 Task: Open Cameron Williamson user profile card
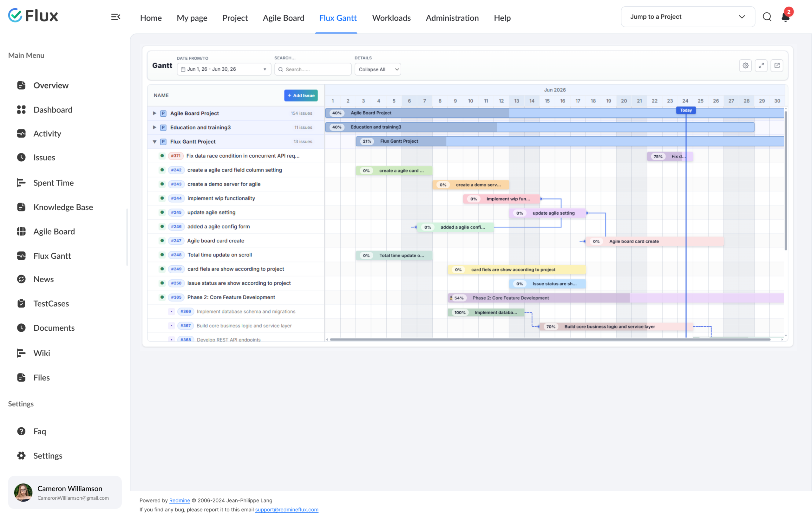[x=65, y=492]
